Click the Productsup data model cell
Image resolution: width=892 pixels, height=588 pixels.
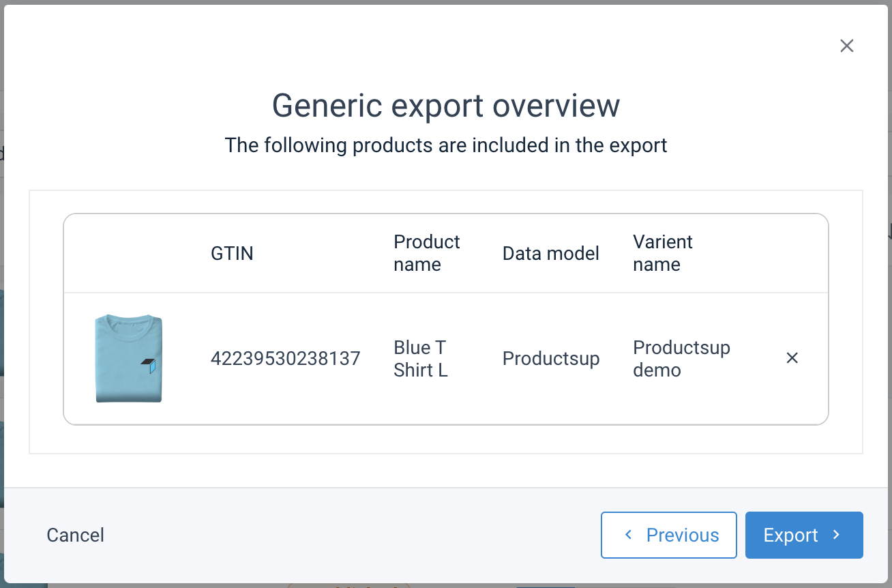[x=550, y=359]
